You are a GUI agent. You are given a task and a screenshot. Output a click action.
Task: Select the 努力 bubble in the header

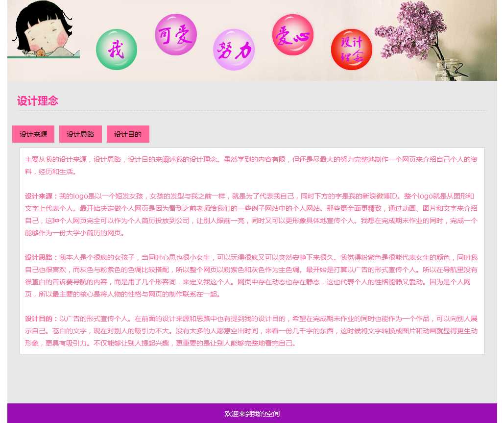[234, 50]
